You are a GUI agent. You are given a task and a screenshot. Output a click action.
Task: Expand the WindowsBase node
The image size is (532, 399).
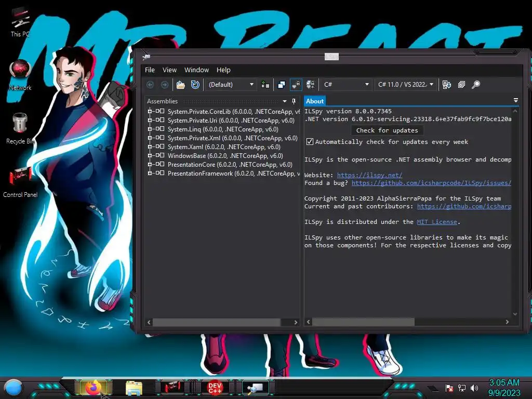[x=150, y=155]
